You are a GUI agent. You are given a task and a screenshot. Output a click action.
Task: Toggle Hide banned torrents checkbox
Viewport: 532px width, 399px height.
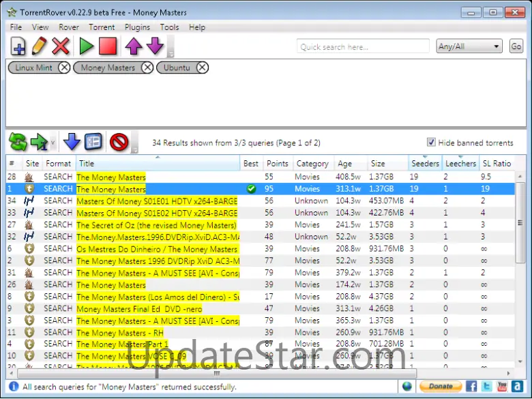pos(431,143)
